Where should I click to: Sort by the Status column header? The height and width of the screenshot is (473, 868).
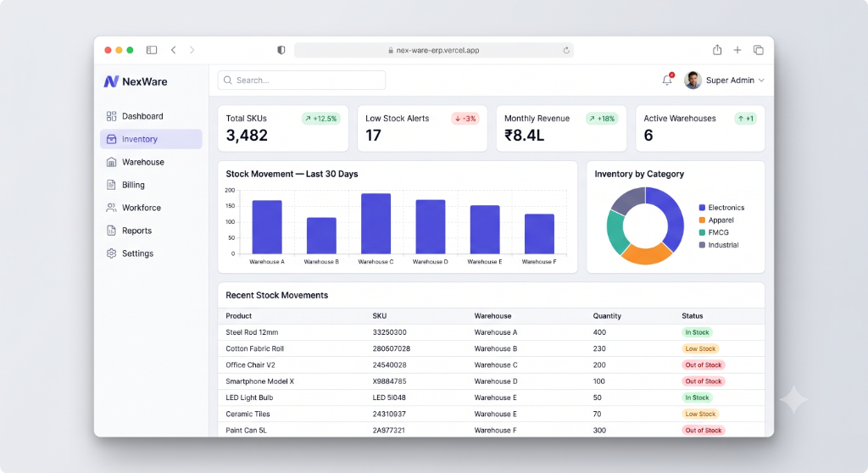coord(692,315)
